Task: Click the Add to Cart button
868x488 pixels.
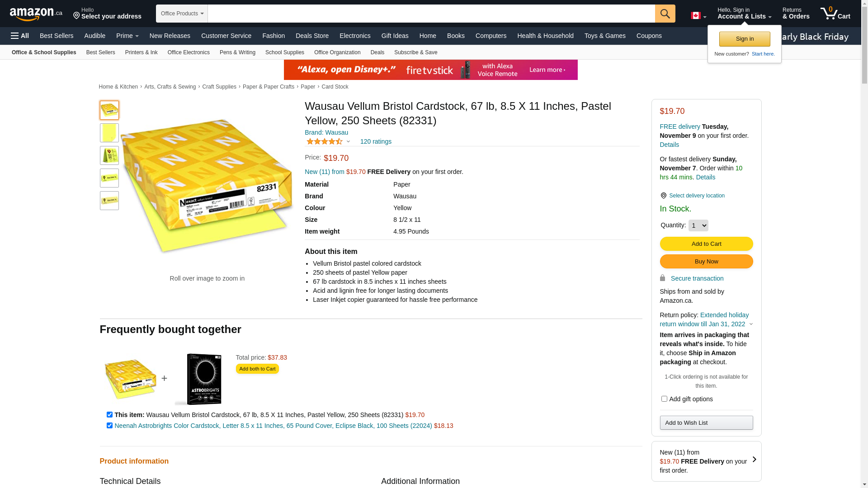Action: tap(706, 244)
